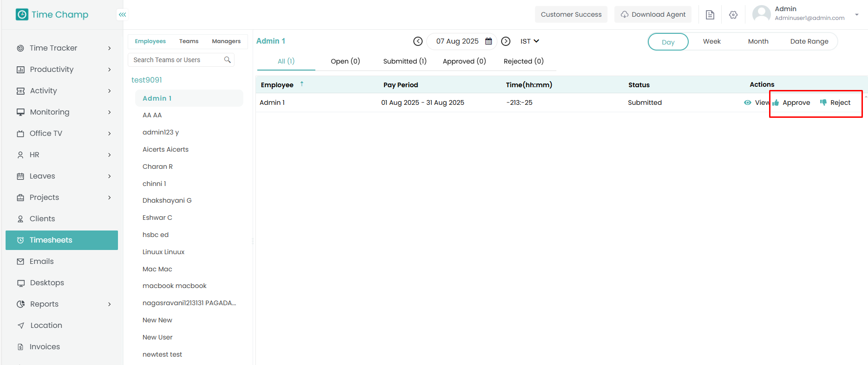Click the Leaves calendar icon
Viewport: 868px width, 365px height.
20,176
